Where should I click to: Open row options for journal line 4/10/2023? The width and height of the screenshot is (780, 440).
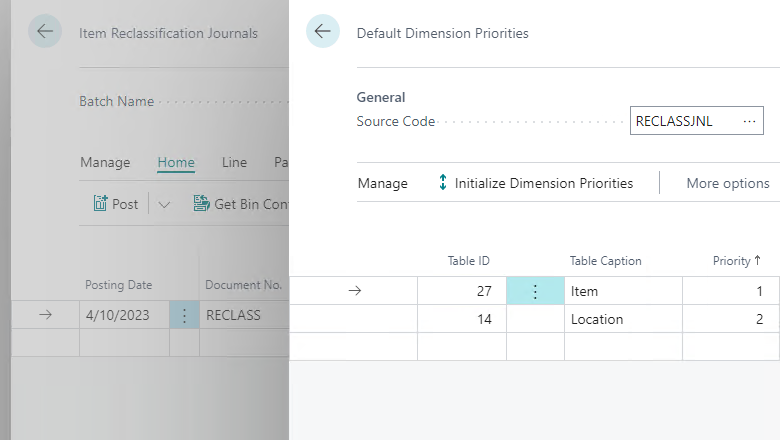click(x=184, y=315)
